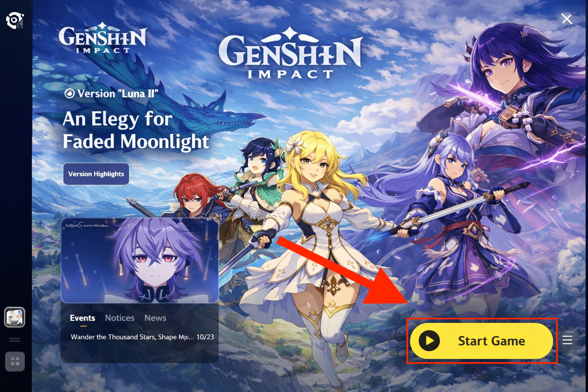
Task: Click the large centered Genshin Impact logo
Action: tap(291, 53)
